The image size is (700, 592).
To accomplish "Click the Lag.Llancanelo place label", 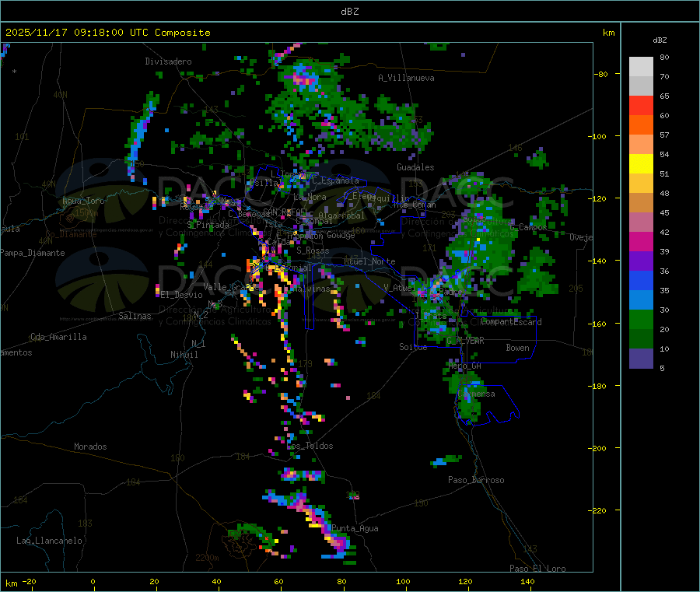I will 49,541.
